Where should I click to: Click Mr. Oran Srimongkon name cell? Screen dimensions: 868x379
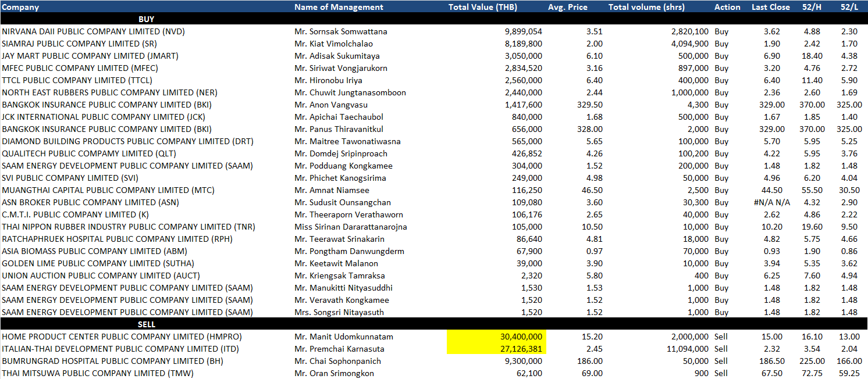pyautogui.click(x=334, y=373)
